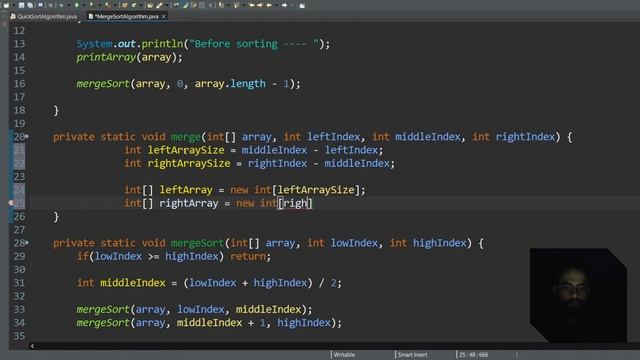This screenshot has height=360, width=640.
Task: Click middleIndex declaration on line 31
Action: pos(133,282)
